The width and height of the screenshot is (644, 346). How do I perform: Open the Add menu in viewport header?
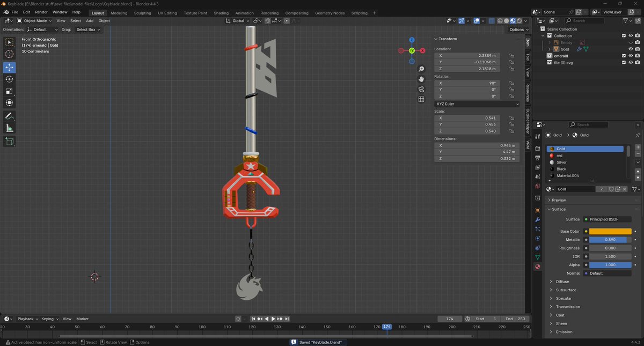click(90, 21)
